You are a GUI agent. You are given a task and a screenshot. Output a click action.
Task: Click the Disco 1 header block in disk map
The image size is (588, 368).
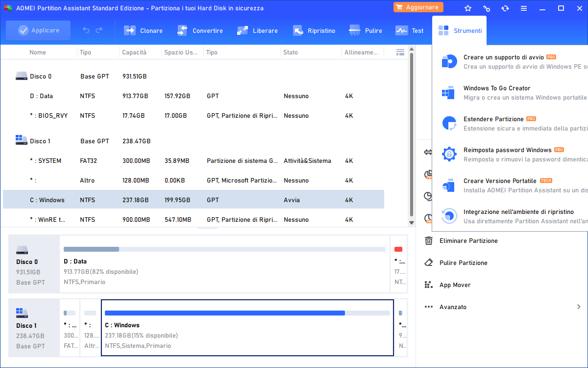pyautogui.click(x=34, y=328)
